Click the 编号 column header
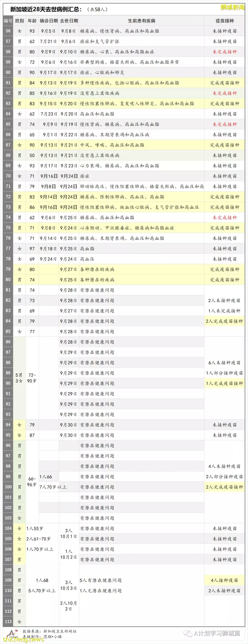The width and height of the screenshot is (248, 644). click(8, 21)
